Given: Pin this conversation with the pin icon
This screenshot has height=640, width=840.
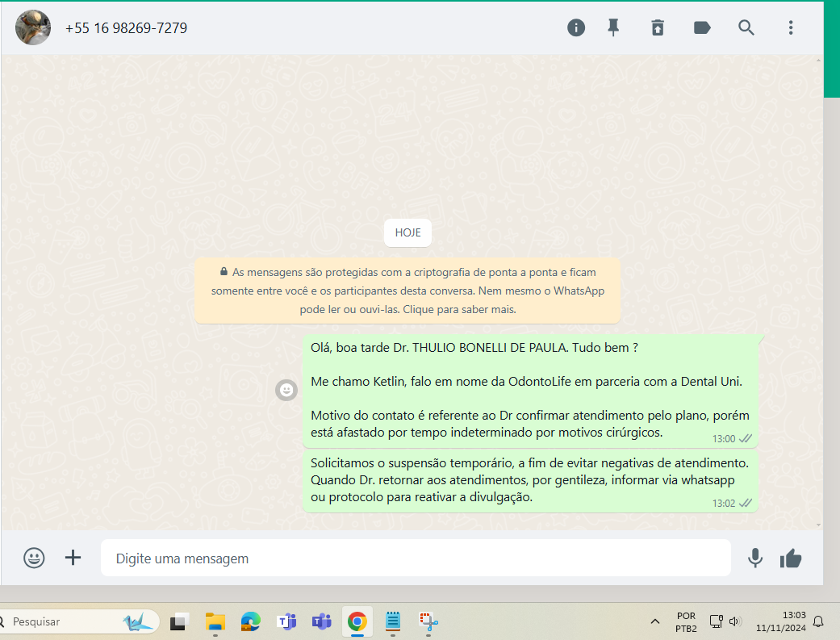Looking at the screenshot, I should point(613,27).
